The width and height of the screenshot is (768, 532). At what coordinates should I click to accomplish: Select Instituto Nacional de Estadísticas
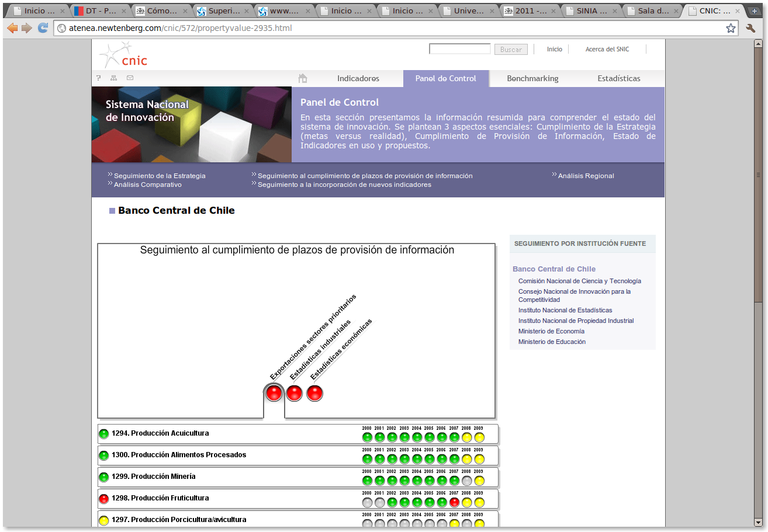(x=565, y=310)
